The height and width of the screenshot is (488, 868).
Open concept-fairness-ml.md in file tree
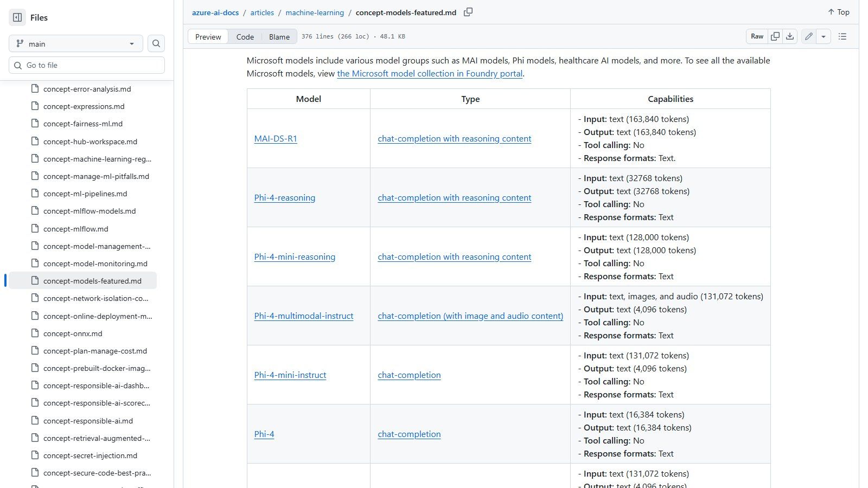tap(83, 124)
